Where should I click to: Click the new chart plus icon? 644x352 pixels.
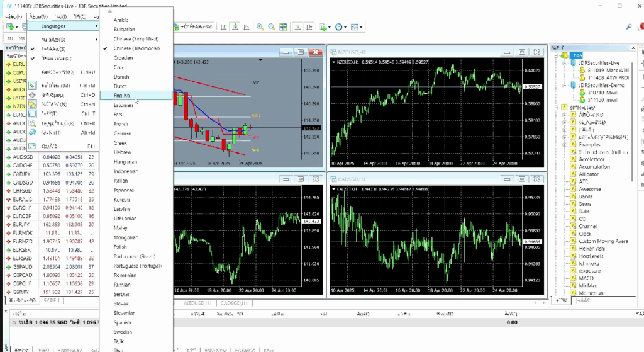[10, 26]
